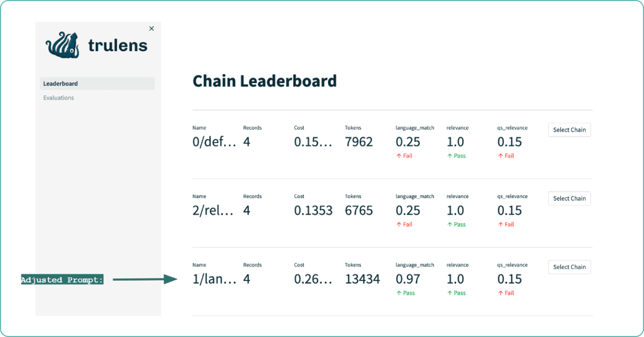Click Pass arrow under 1/lan… relevance
Image resolution: width=644 pixels, height=337 pixels.
click(x=450, y=293)
